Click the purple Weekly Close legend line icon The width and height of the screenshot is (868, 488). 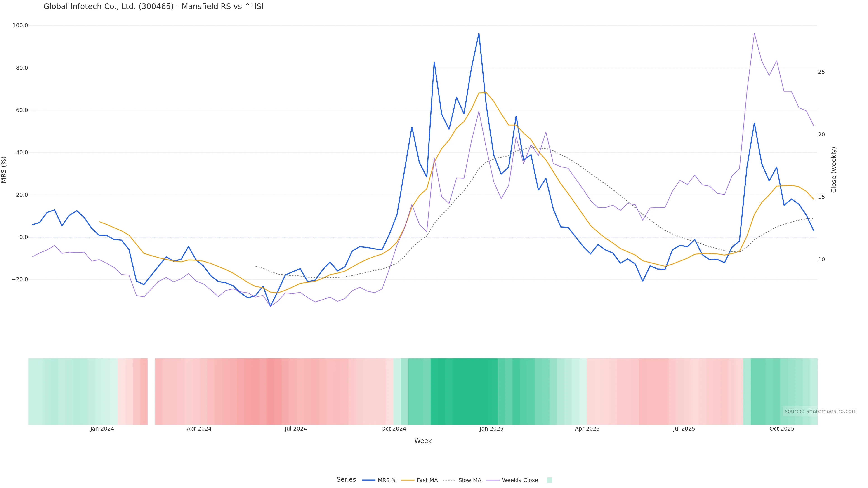(493, 480)
